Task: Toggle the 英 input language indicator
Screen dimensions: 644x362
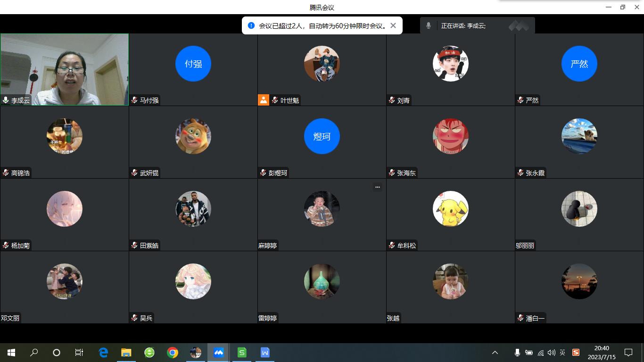Action: pos(562,353)
